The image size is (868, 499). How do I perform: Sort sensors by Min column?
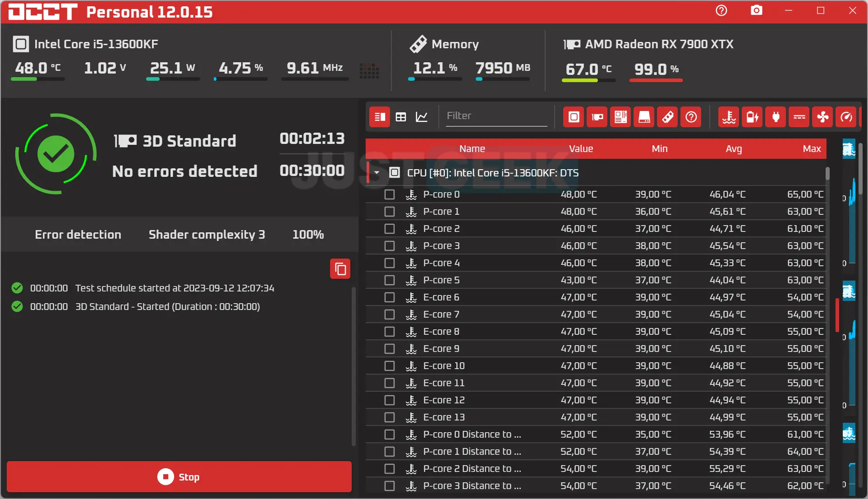coord(659,149)
